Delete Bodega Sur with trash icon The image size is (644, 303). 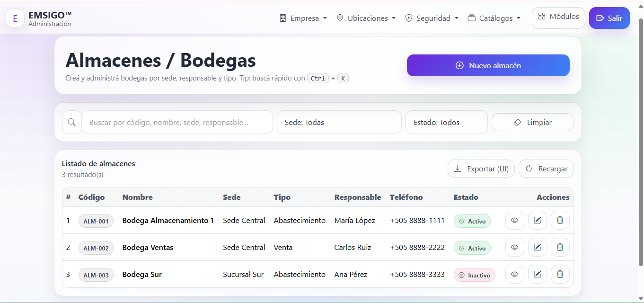(x=560, y=274)
